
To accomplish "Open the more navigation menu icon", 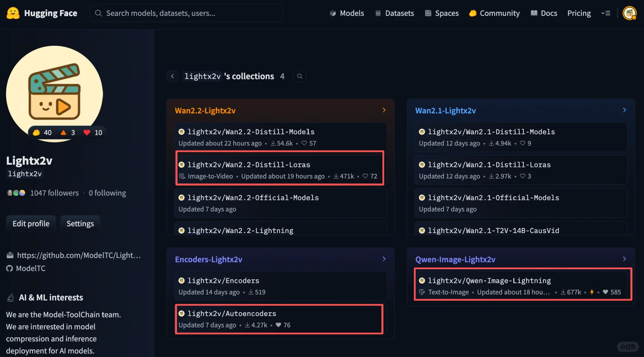I will coord(606,13).
